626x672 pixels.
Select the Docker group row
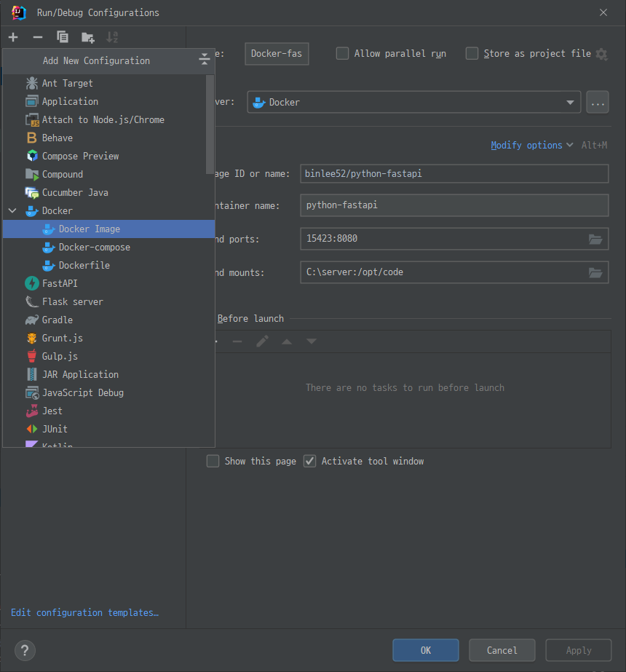click(x=109, y=211)
